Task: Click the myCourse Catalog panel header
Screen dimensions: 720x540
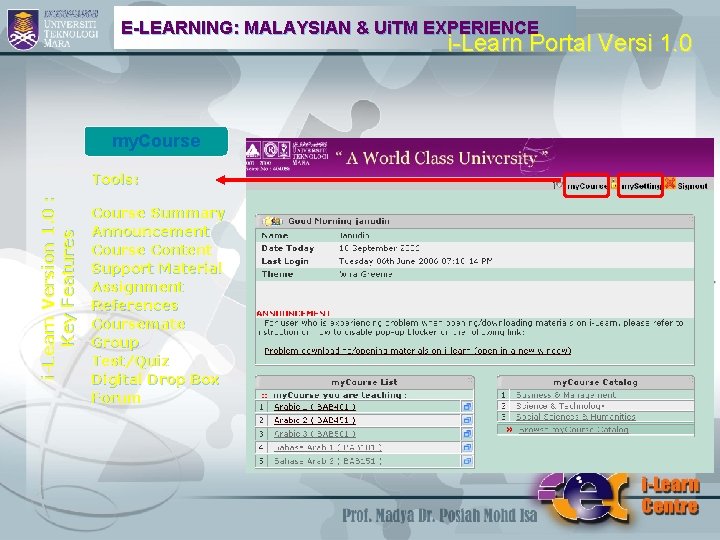Action: coord(596,382)
